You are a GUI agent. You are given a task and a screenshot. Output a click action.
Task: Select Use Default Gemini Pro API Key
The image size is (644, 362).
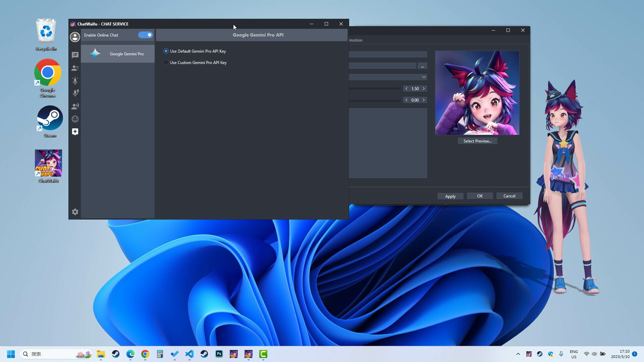pyautogui.click(x=166, y=51)
